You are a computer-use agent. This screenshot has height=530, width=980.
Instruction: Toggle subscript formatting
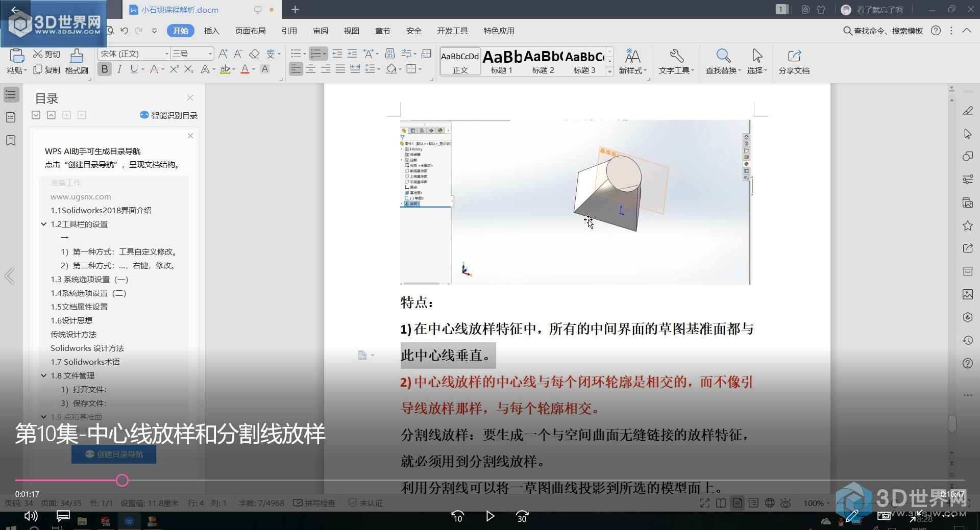[x=189, y=69]
